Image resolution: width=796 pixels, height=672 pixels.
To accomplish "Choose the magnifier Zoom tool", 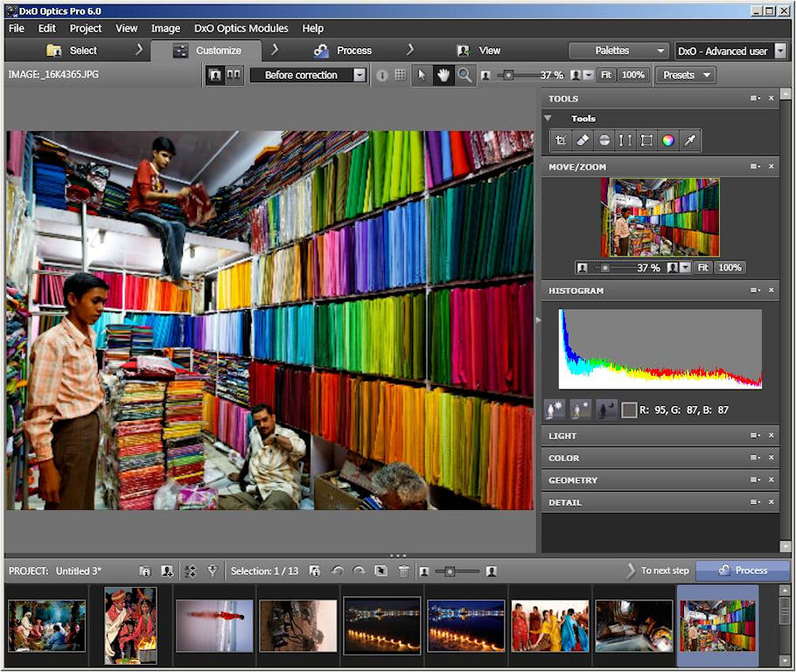I will pos(464,75).
